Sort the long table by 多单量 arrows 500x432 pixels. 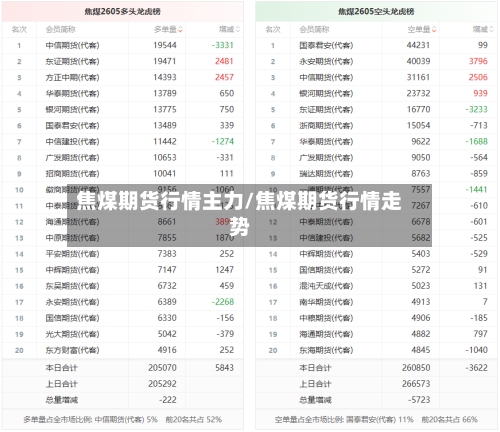pyautogui.click(x=180, y=30)
